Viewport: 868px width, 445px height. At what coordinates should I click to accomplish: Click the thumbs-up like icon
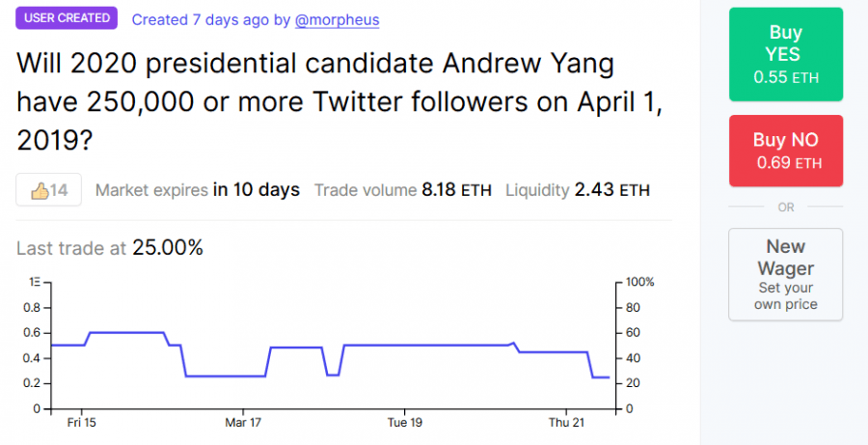pyautogui.click(x=40, y=190)
